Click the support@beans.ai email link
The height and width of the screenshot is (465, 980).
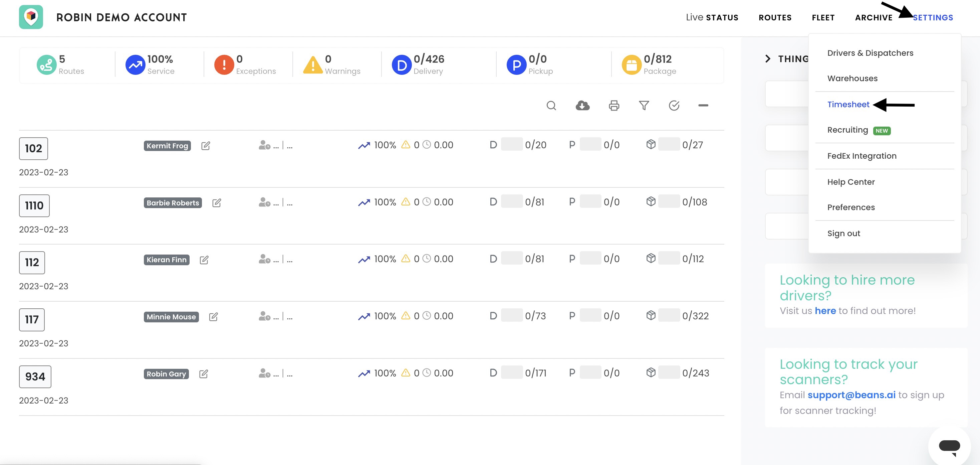[x=851, y=395]
